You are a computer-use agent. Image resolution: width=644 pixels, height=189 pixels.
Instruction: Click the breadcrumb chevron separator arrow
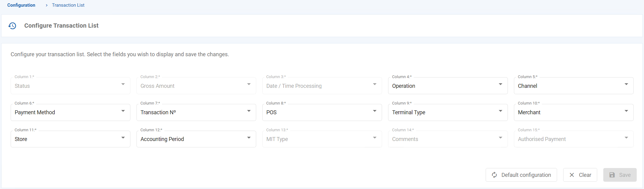(x=46, y=5)
